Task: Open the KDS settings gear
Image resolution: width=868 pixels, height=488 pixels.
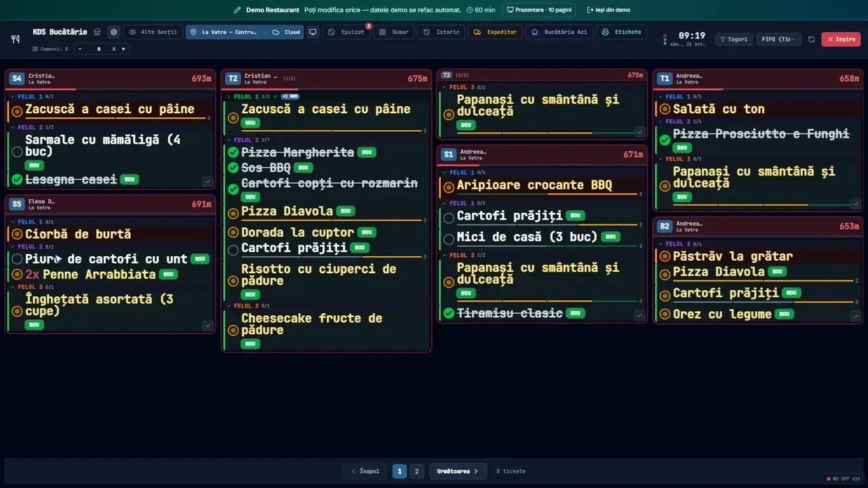Action: point(114,32)
